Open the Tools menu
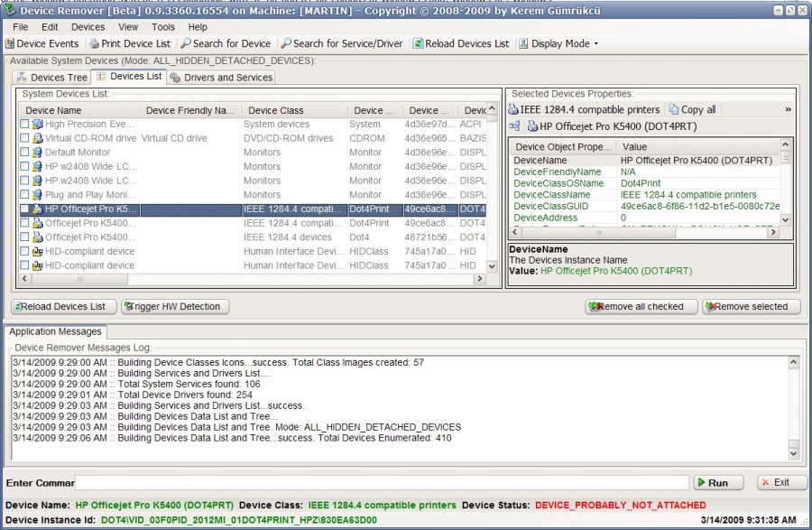Image resolution: width=812 pixels, height=530 pixels. pyautogui.click(x=162, y=27)
